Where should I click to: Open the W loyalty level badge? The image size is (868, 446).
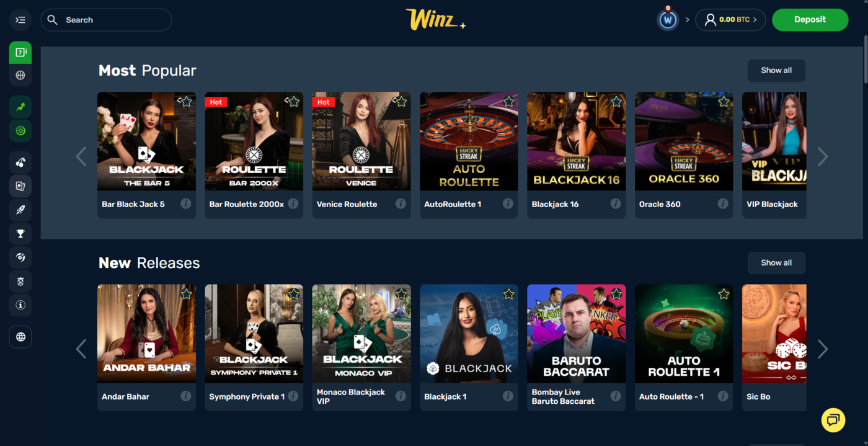tap(668, 20)
